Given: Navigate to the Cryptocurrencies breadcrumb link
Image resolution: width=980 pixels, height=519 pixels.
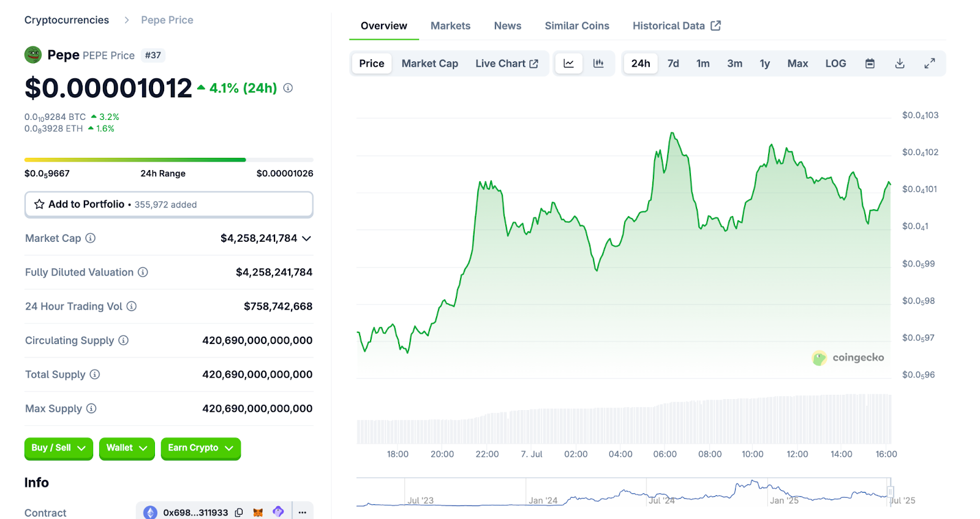Looking at the screenshot, I should [x=67, y=20].
